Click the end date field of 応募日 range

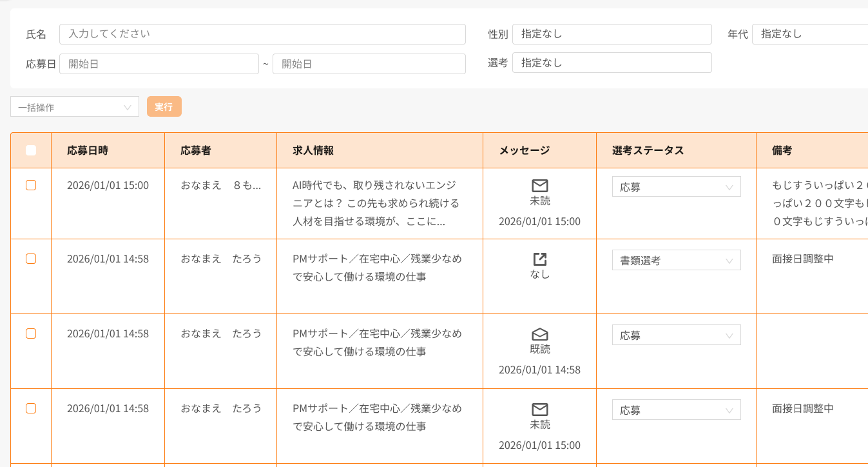(369, 64)
